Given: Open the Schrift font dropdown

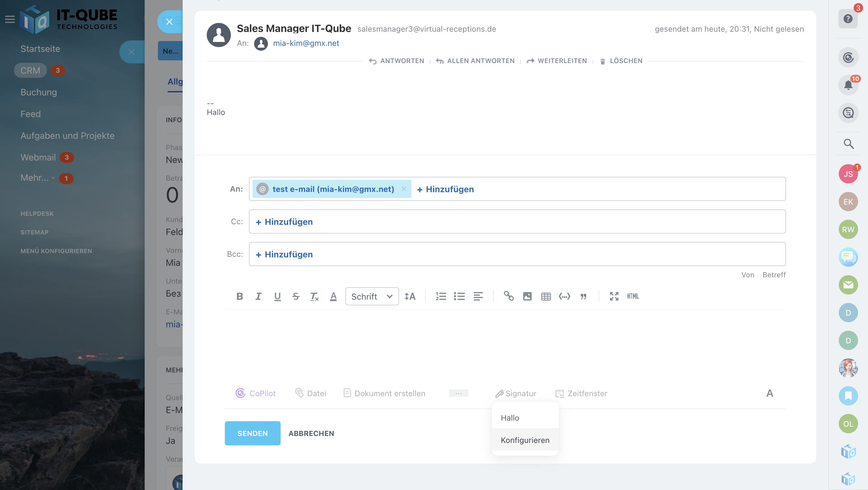Looking at the screenshot, I should pos(372,296).
